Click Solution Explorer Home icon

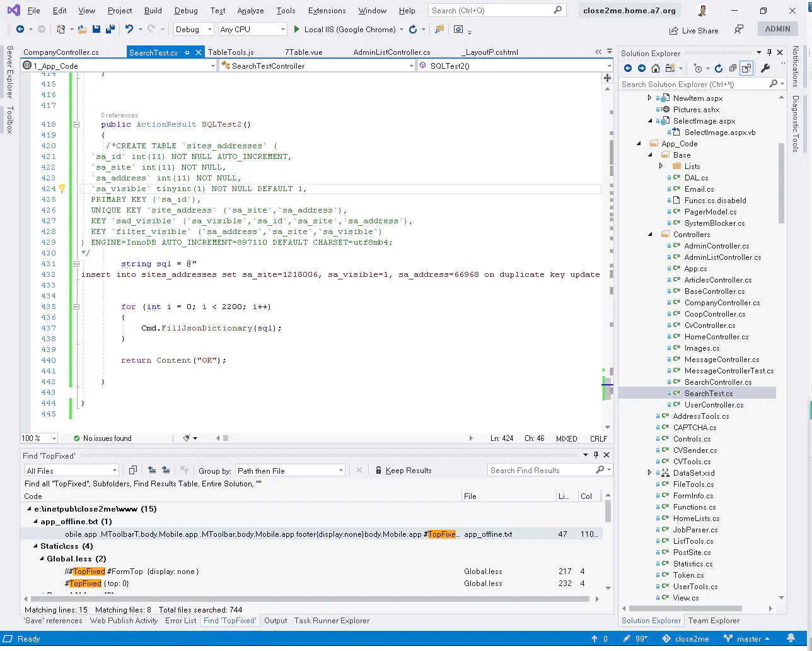click(656, 68)
